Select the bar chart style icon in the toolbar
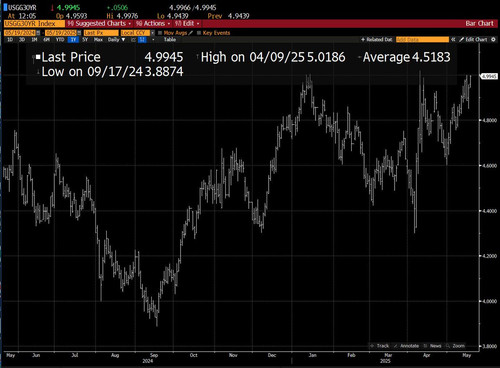 [142, 40]
